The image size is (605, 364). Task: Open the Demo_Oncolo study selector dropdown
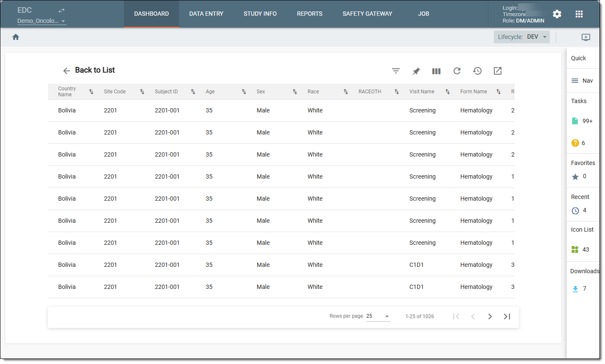click(42, 21)
